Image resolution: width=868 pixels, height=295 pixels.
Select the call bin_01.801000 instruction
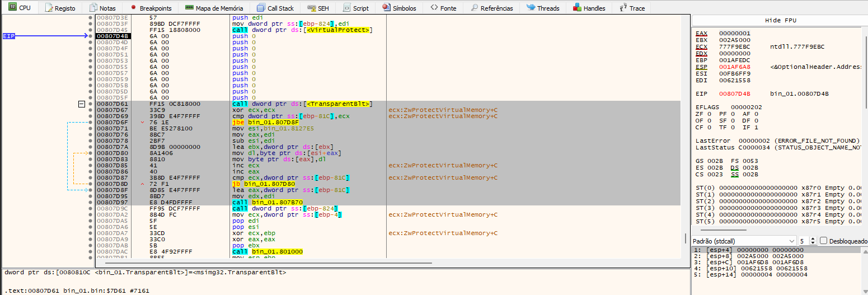pos(268,251)
